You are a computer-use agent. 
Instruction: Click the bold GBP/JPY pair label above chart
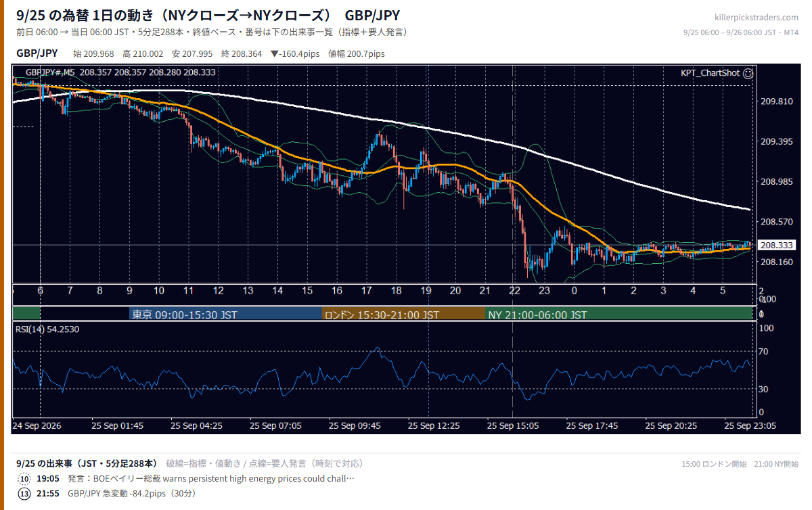click(x=37, y=53)
